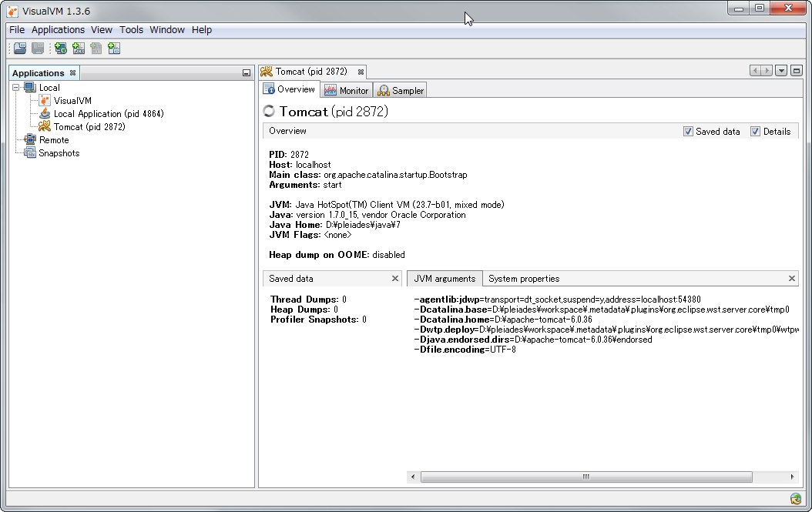Switch to the Sampler tab
Viewport: 812px width, 512px height.
(401, 90)
